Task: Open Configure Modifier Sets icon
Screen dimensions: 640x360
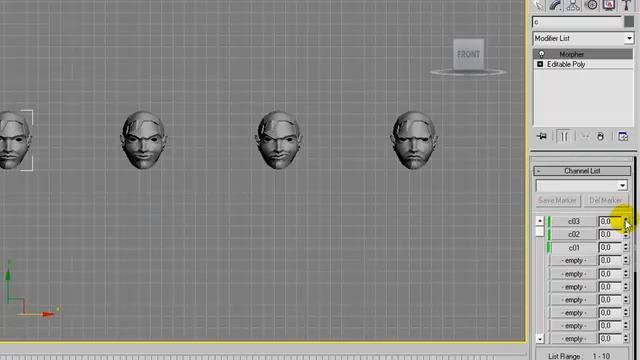Action: click(623, 136)
